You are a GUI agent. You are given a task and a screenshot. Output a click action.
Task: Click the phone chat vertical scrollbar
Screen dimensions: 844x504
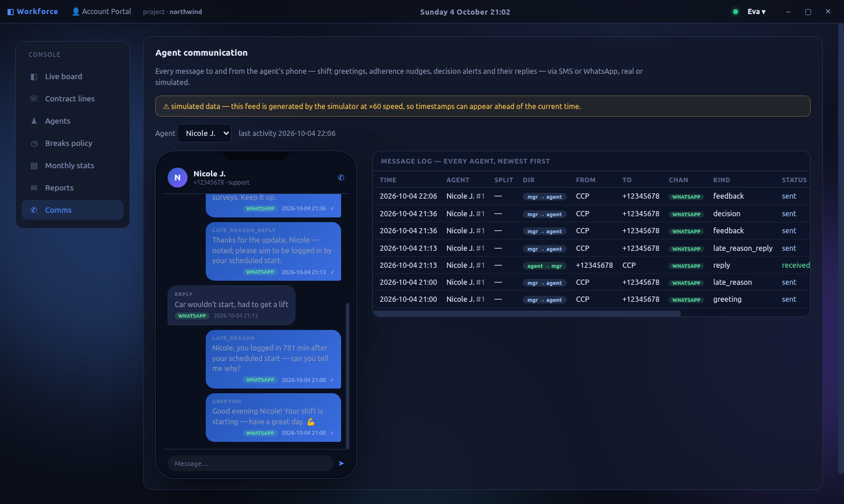click(x=348, y=376)
